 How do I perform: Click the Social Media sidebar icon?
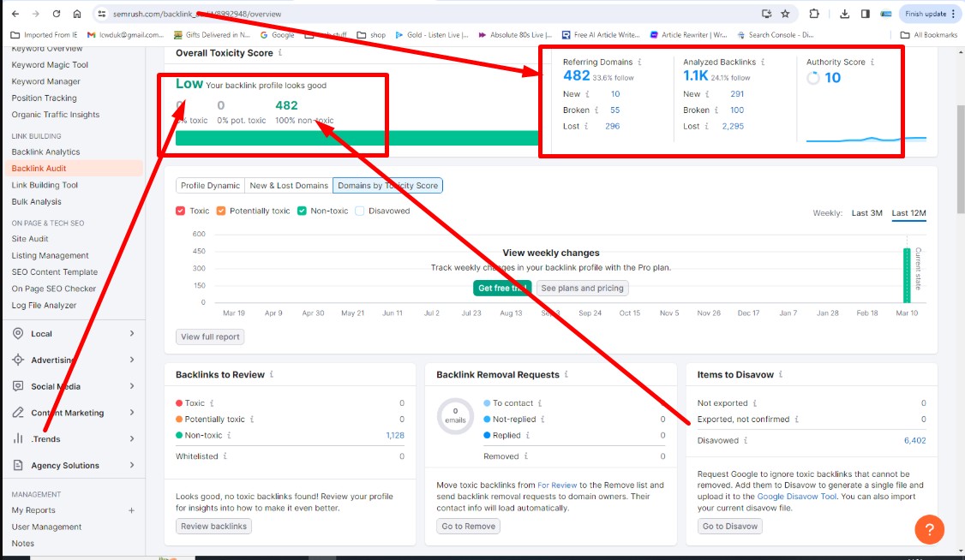pos(19,386)
